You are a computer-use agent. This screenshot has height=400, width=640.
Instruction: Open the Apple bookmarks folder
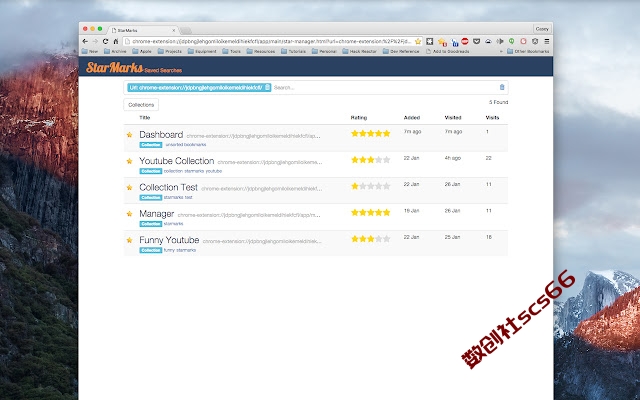point(142,51)
